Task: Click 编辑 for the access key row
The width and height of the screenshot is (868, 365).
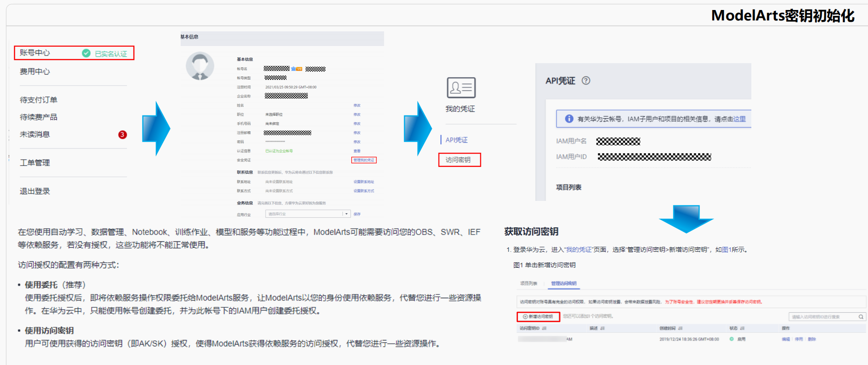Action: [786, 339]
